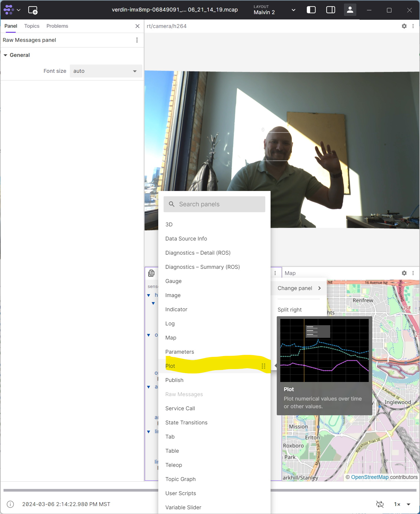Switch to the Topics tab
Screen dimensions: 420x514
coord(32,26)
